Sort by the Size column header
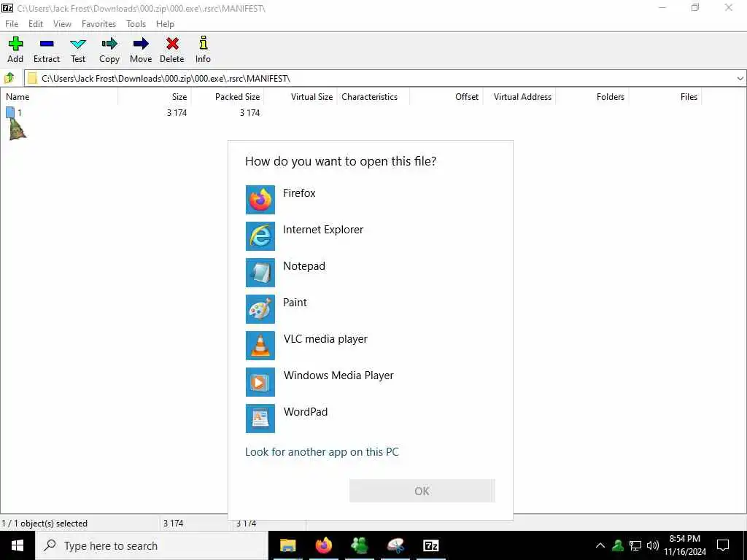This screenshot has height=560, width=747. 155,97
